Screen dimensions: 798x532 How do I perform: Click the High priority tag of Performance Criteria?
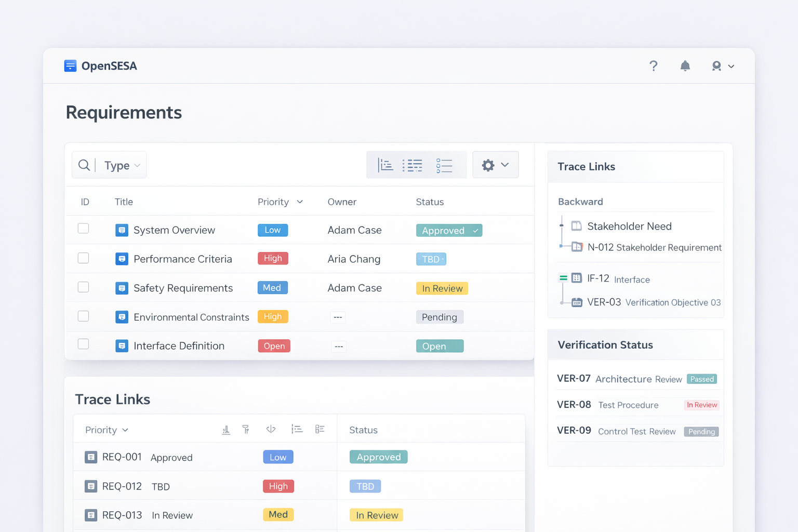point(273,258)
